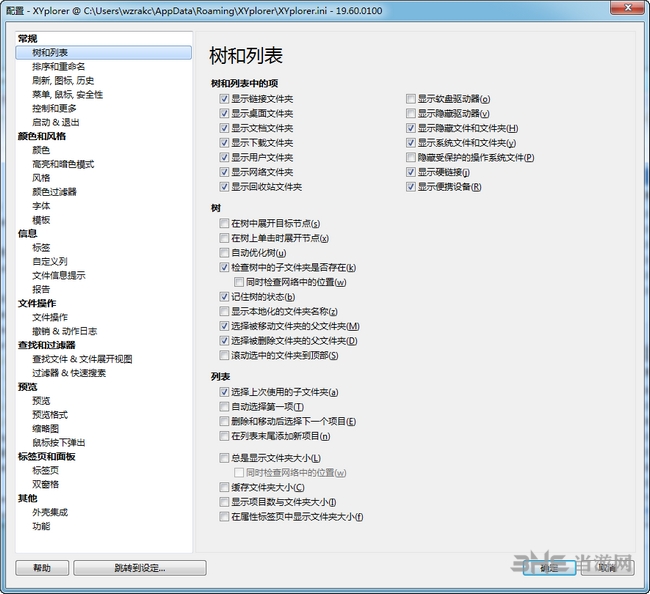Viewport: 650px width, 594px height.
Task: Open the 字体 settings page
Action: [x=41, y=206]
